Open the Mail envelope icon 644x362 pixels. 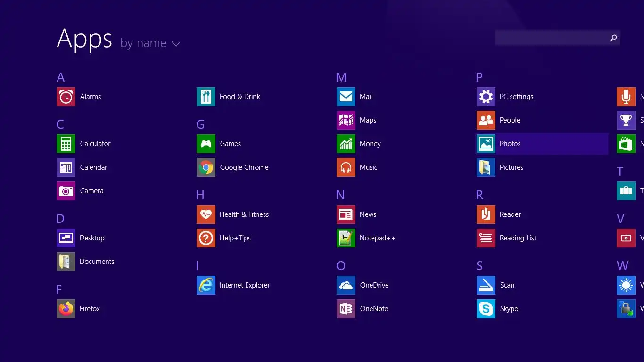click(x=346, y=97)
